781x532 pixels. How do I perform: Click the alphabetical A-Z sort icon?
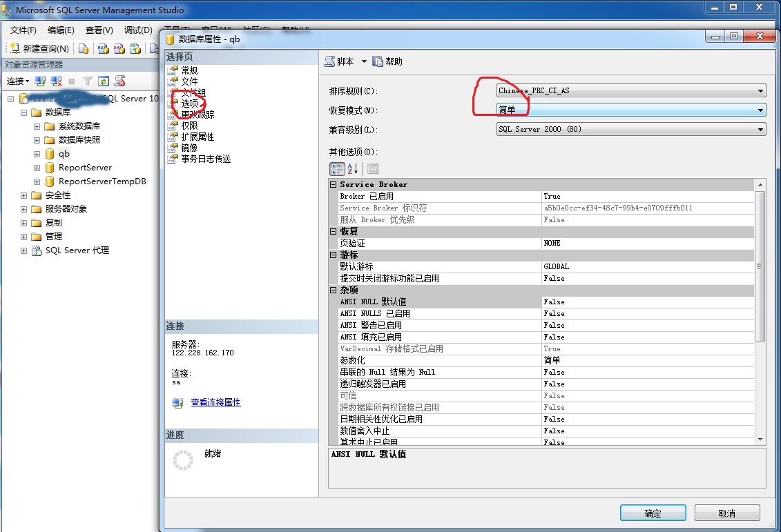[x=353, y=169]
